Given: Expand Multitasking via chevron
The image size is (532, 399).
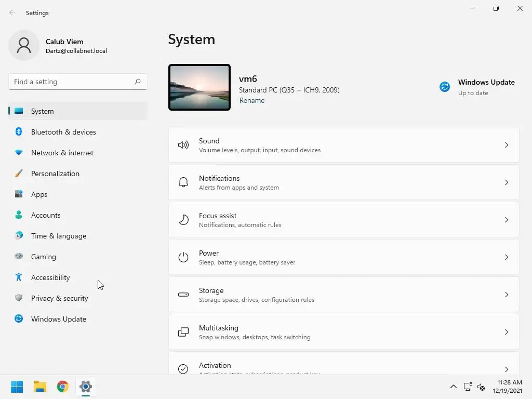Looking at the screenshot, I should (507, 332).
